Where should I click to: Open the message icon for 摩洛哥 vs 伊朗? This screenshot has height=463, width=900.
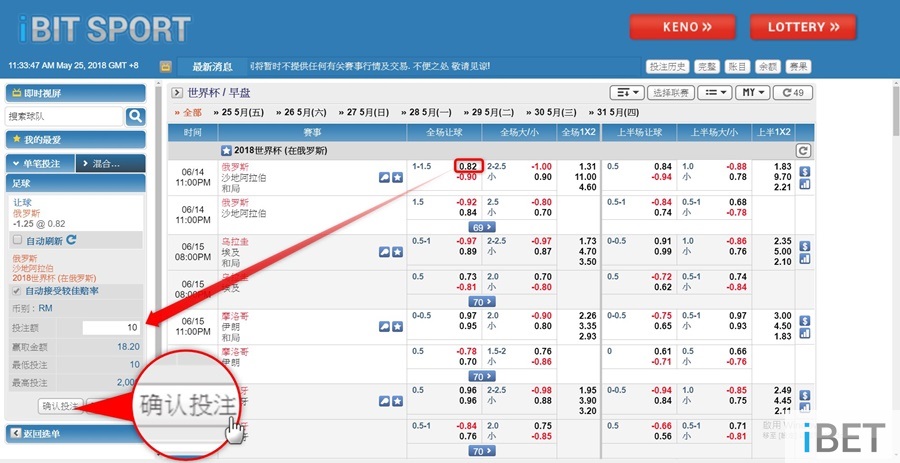point(385,326)
